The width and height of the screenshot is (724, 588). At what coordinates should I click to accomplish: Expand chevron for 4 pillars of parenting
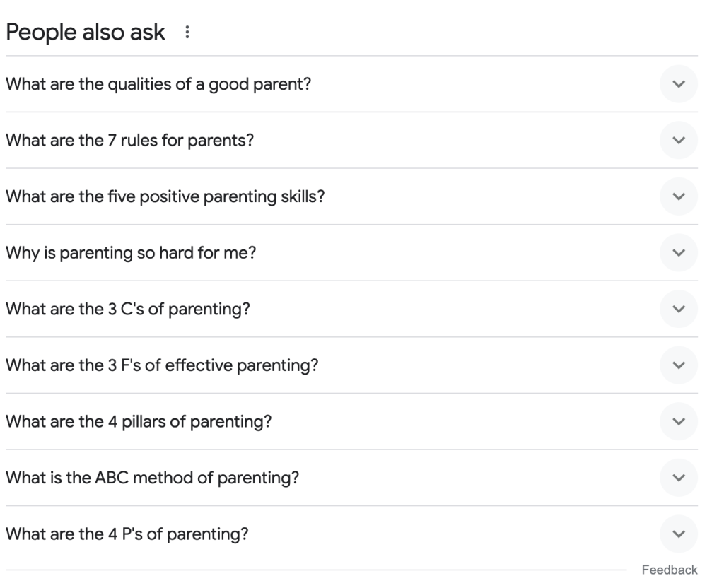[679, 421]
